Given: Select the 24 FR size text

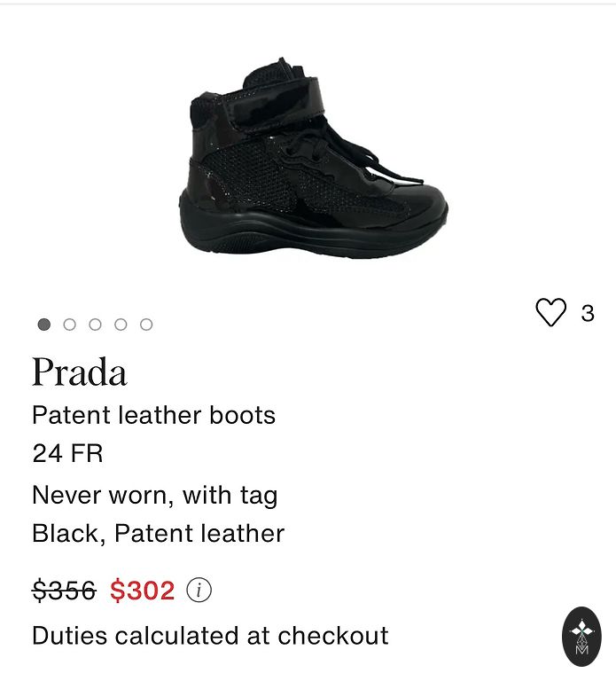Looking at the screenshot, I should (x=67, y=454).
